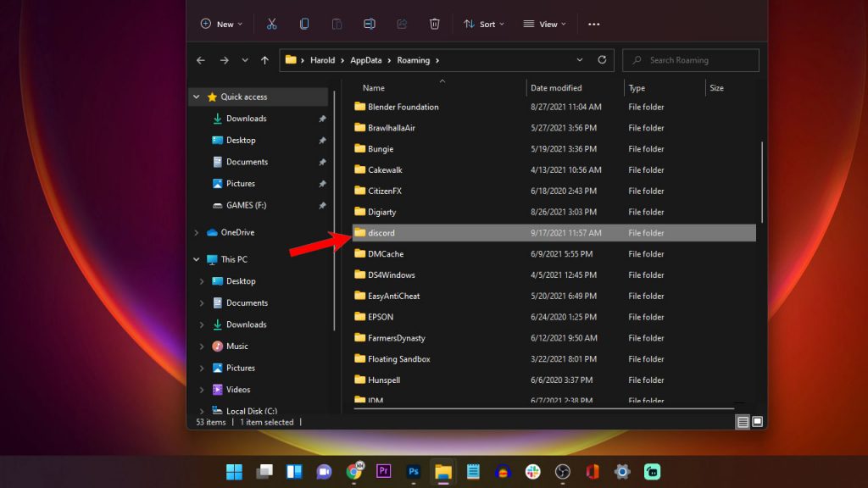Select the BrawlhallaAir folder
Viewport: 868px width, 488px height.
point(392,128)
